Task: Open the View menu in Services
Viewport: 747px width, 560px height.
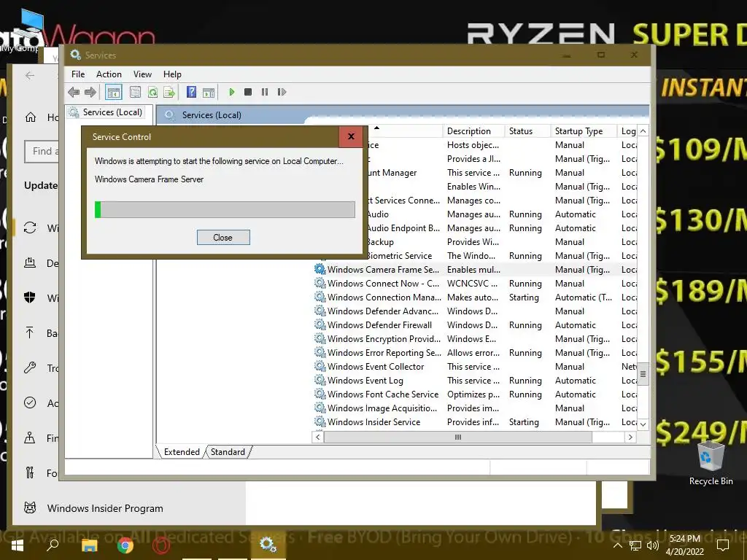Action: [x=142, y=74]
